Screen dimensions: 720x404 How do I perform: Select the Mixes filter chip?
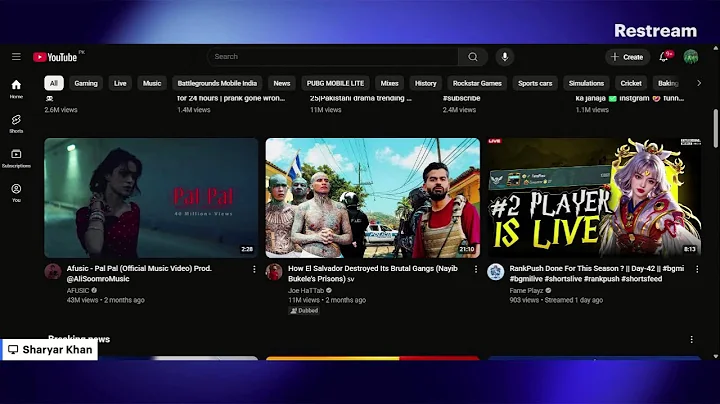[389, 83]
